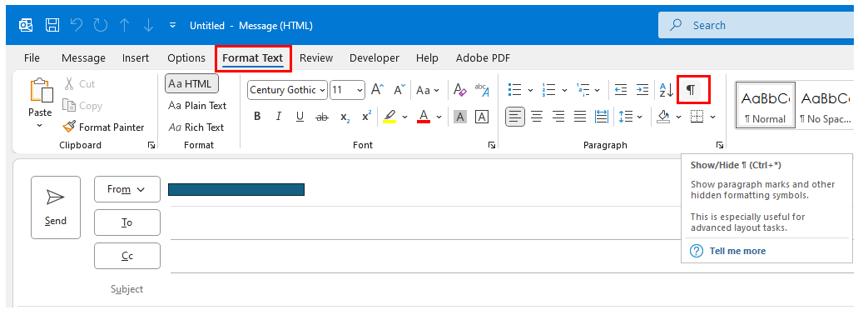Increase indent of paragraph
868x315 pixels.
[642, 90]
